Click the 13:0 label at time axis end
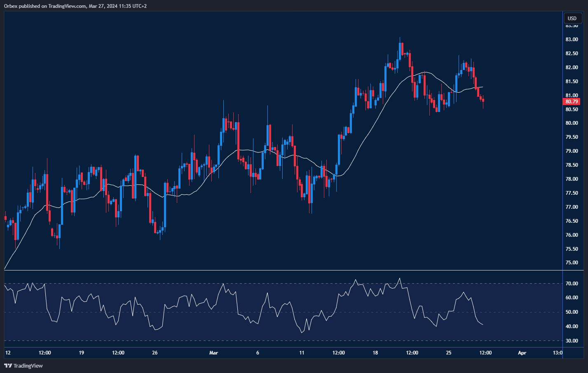The width and height of the screenshot is (588, 373). click(x=558, y=353)
